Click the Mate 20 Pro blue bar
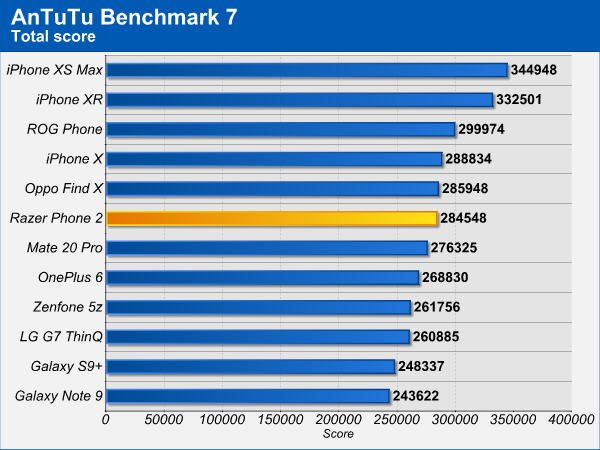Screen dimensions: 600x450 pyautogui.click(x=267, y=248)
